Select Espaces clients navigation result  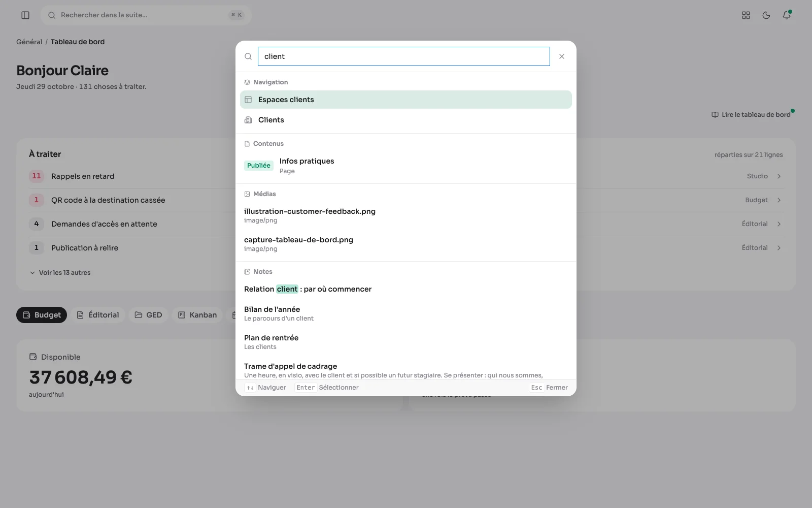[406, 100]
